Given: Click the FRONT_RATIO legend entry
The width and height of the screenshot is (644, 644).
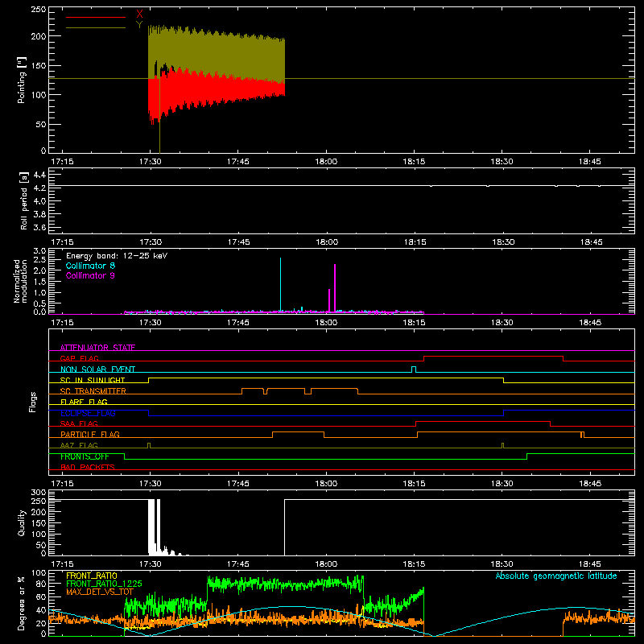Looking at the screenshot, I should (92, 576).
